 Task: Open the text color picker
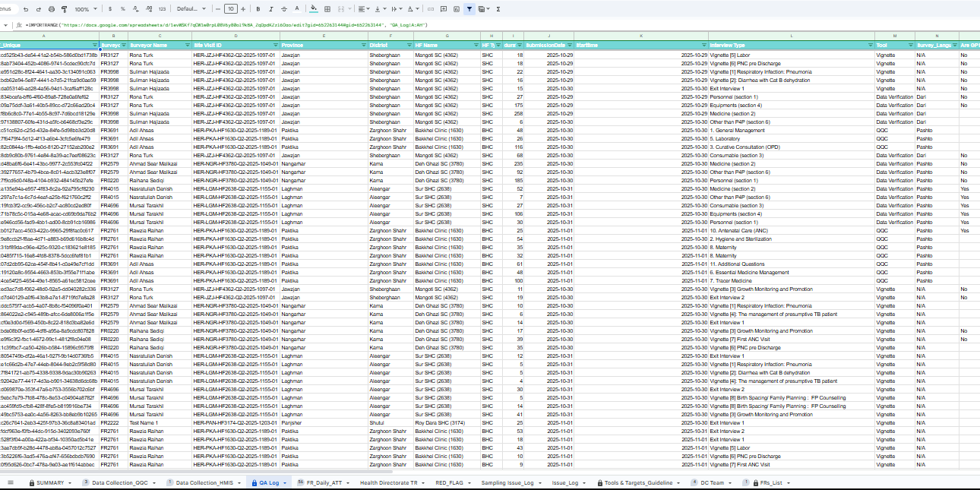point(296,9)
